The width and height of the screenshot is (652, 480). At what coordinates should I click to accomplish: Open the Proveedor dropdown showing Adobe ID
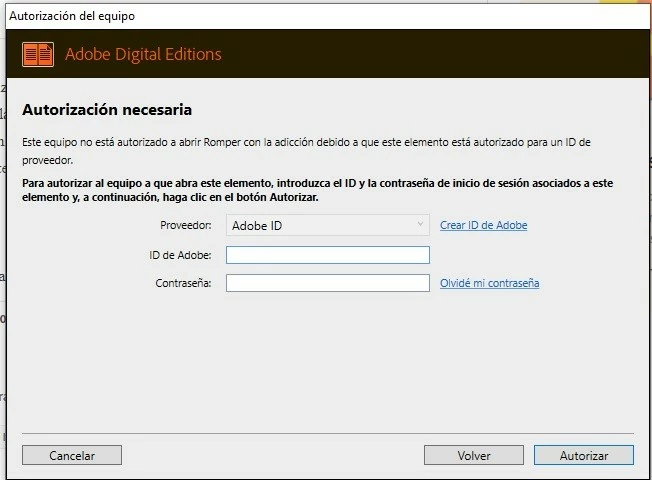[x=328, y=225]
